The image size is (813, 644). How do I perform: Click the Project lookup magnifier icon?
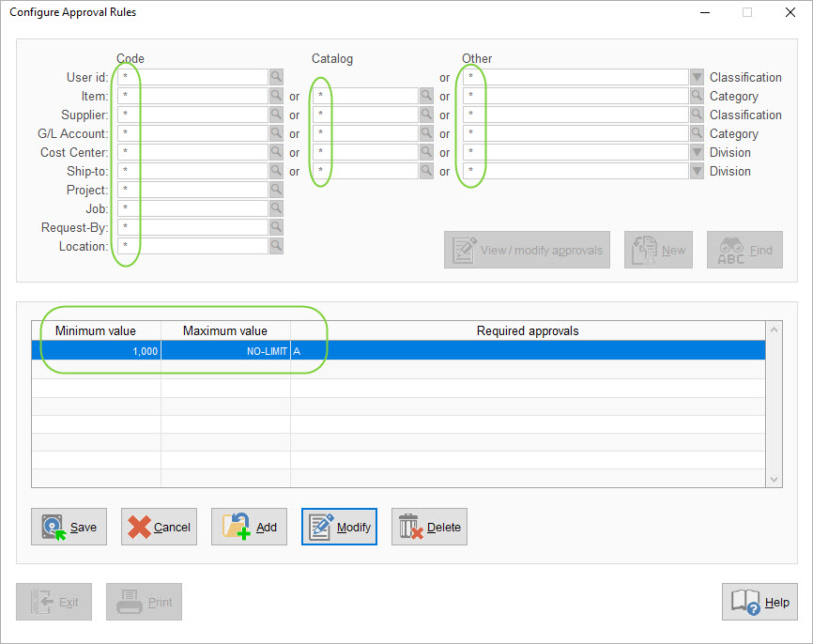[275, 190]
